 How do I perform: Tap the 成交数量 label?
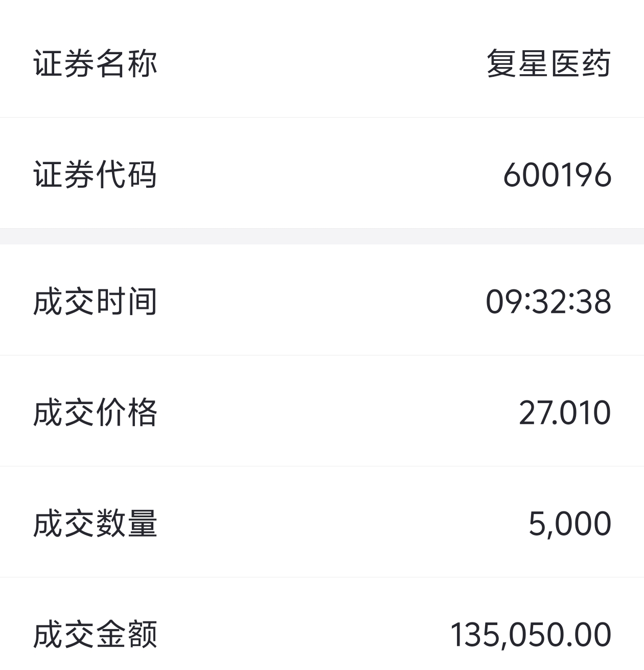(x=95, y=523)
